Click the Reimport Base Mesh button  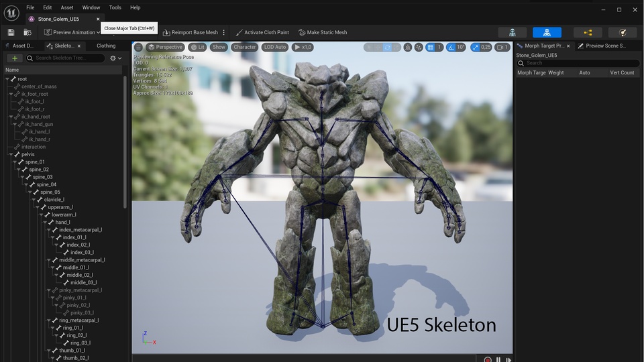[x=191, y=32]
